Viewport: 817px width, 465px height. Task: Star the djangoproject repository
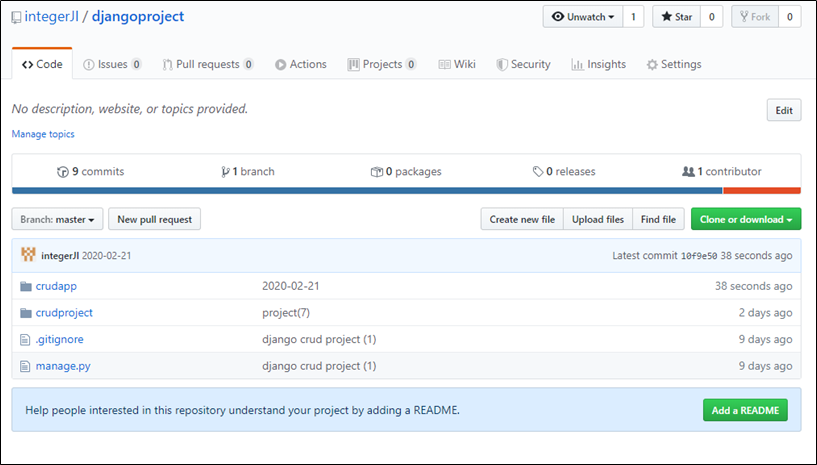[677, 17]
